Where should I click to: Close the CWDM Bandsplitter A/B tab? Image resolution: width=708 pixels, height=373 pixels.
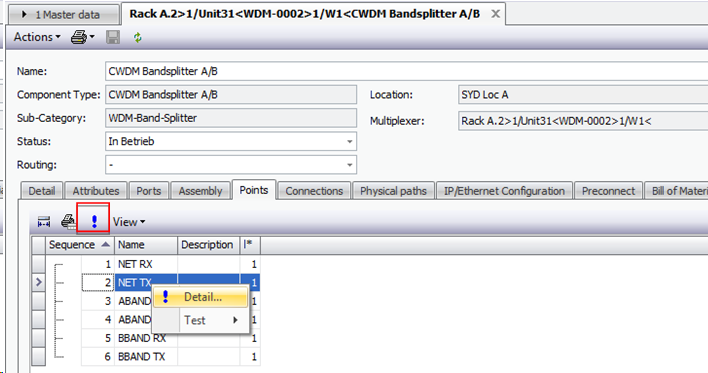pos(495,14)
